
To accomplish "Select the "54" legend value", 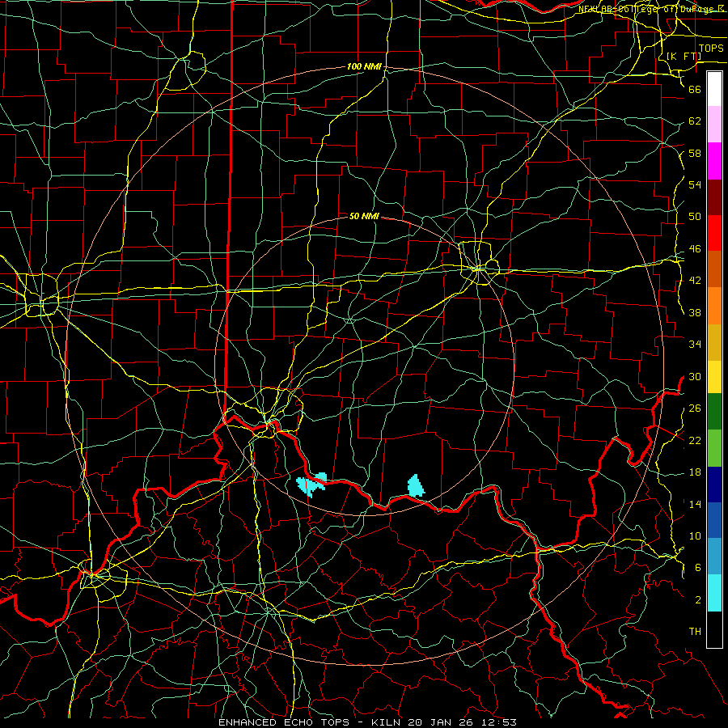I will 695,184.
